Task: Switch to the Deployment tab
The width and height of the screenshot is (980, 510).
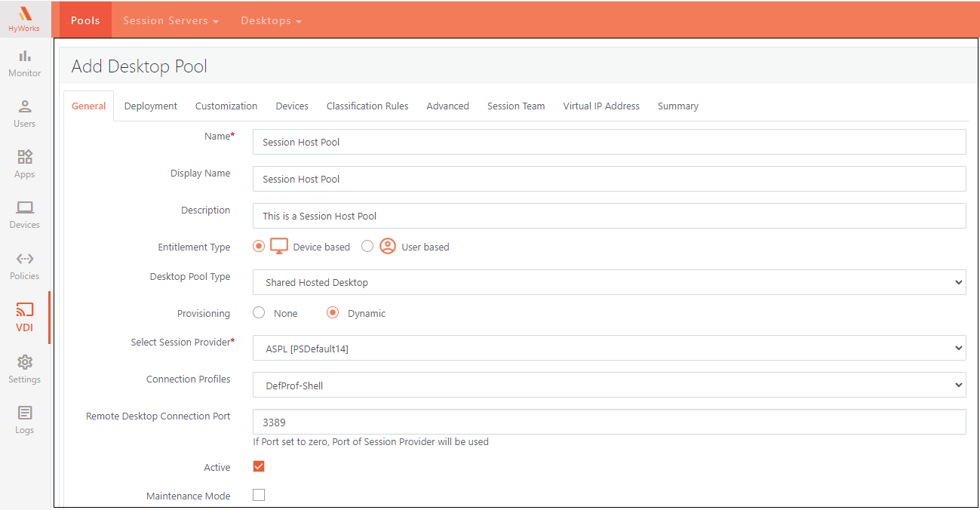Action: 151,106
